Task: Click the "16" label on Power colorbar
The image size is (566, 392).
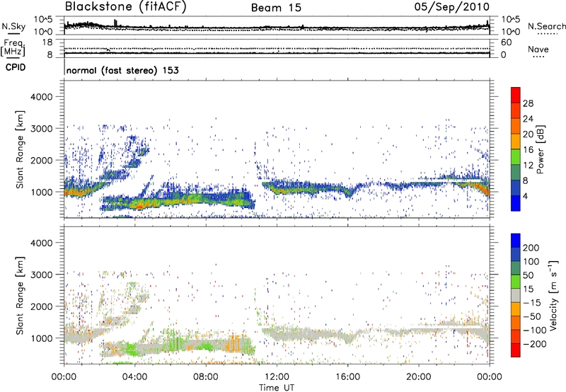Action: click(528, 150)
